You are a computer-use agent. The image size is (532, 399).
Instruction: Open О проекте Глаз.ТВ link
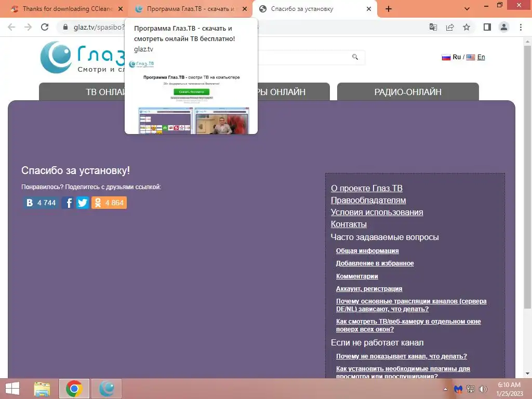[366, 188]
